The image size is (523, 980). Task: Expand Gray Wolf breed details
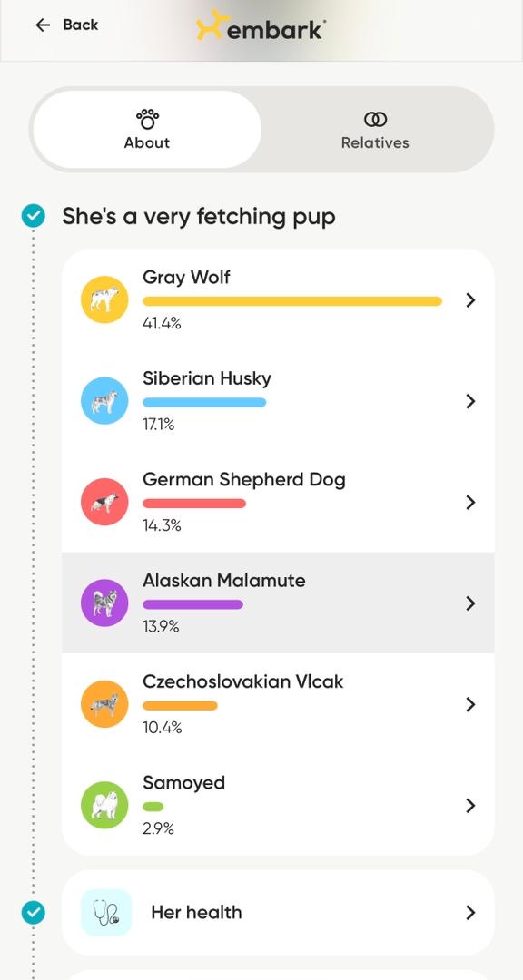click(470, 299)
